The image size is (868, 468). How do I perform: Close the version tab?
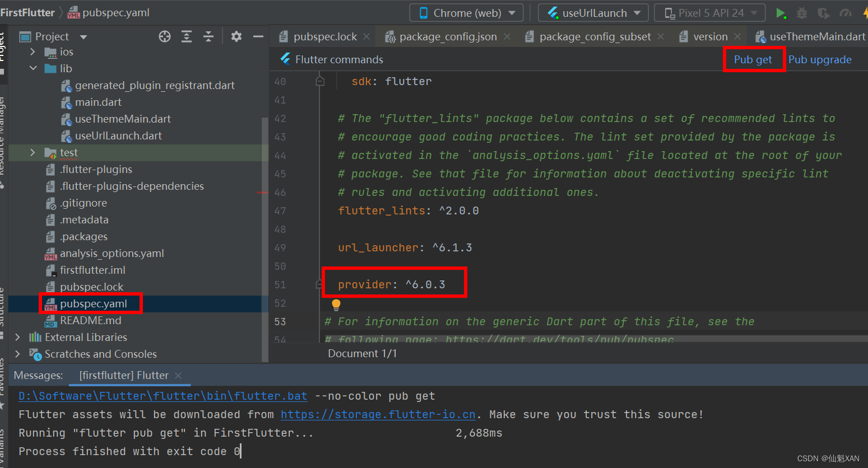(x=737, y=36)
